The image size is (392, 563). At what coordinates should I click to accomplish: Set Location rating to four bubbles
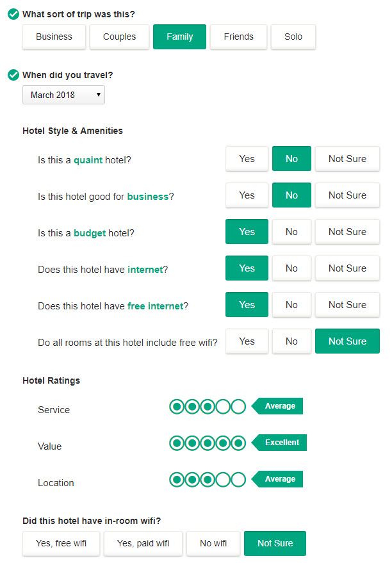click(223, 480)
